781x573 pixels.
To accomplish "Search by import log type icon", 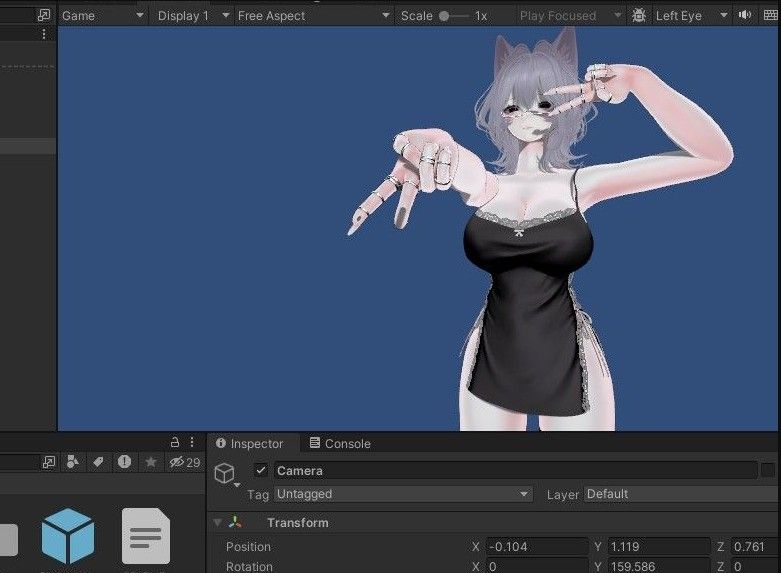I will pos(125,462).
